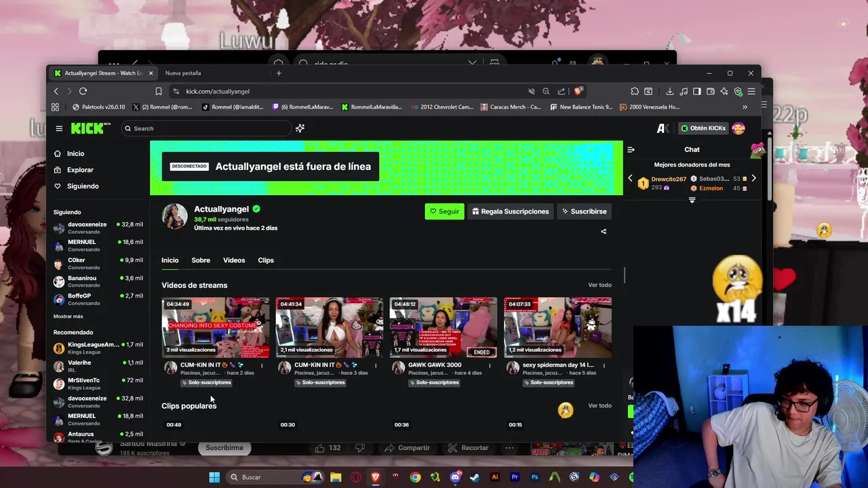868x488 pixels.
Task: Open a new browser tab
Action: point(279,73)
